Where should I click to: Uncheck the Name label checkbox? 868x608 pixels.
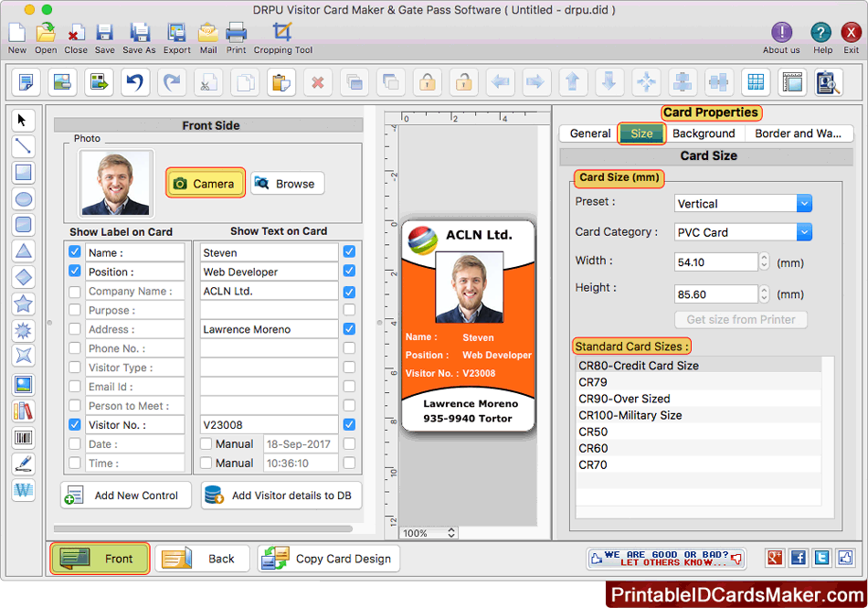[x=75, y=252]
